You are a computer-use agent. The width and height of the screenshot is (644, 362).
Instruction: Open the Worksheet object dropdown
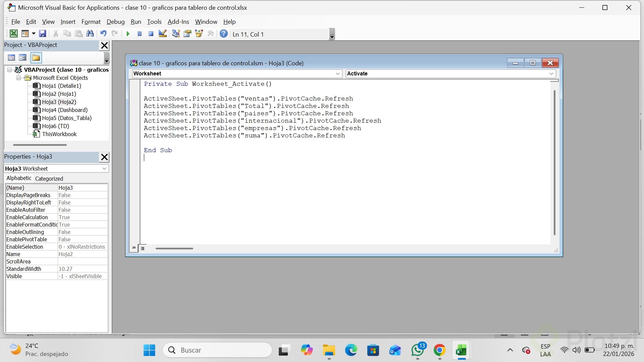338,74
